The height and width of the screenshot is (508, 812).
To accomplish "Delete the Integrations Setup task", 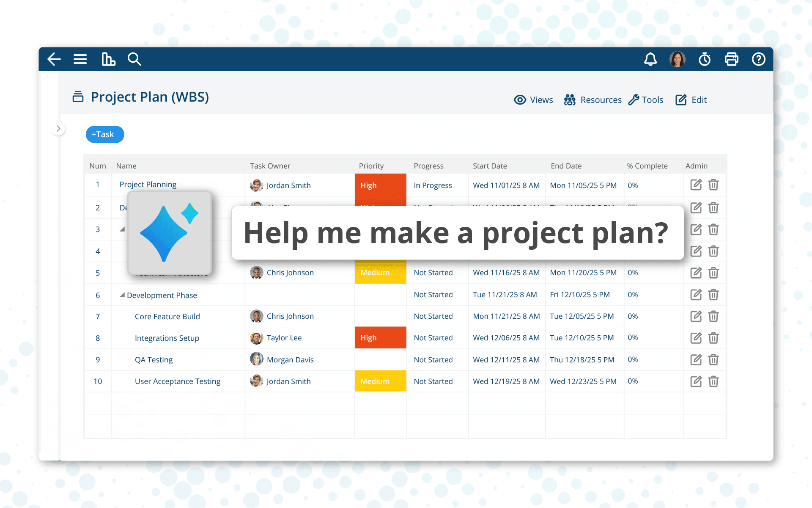I will (713, 338).
